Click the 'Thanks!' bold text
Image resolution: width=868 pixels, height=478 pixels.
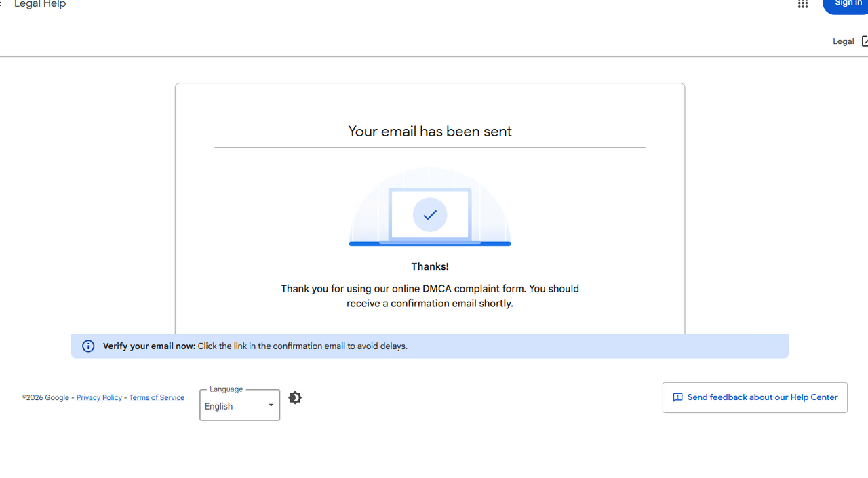point(430,267)
